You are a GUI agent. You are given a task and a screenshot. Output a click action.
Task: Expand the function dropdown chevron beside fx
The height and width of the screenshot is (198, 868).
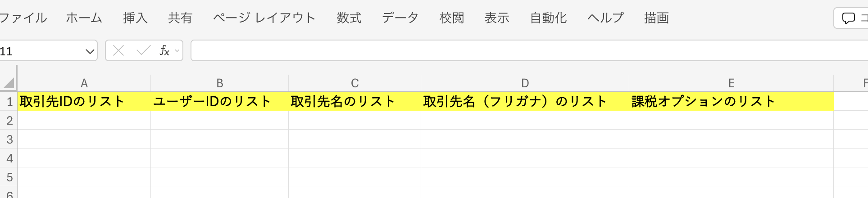tap(177, 51)
